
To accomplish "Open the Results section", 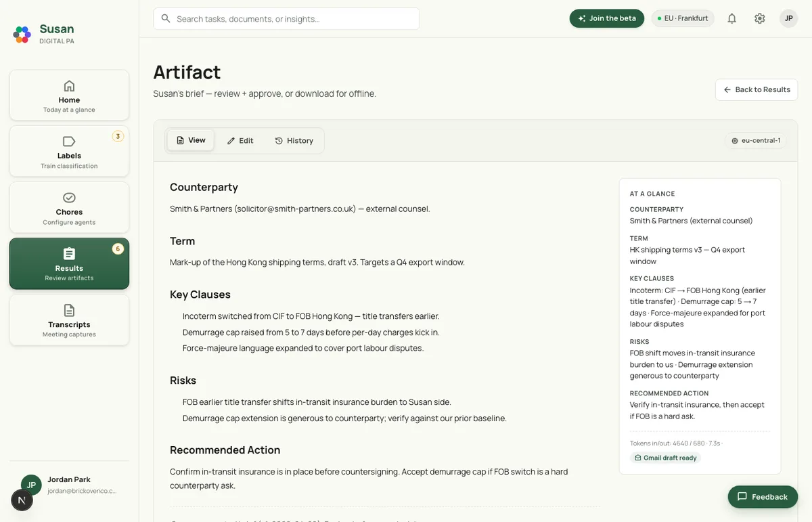I will [69, 263].
